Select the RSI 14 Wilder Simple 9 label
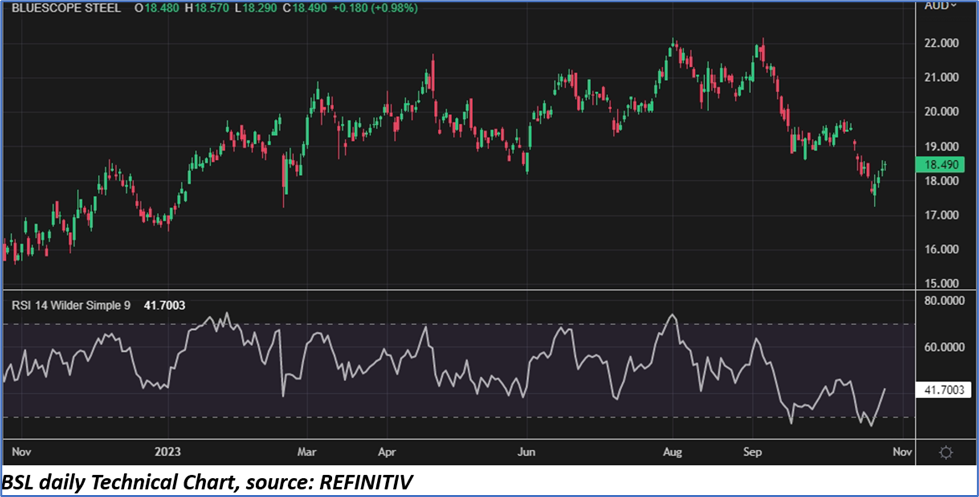Screen dimensions: 979x497 click(x=72, y=305)
